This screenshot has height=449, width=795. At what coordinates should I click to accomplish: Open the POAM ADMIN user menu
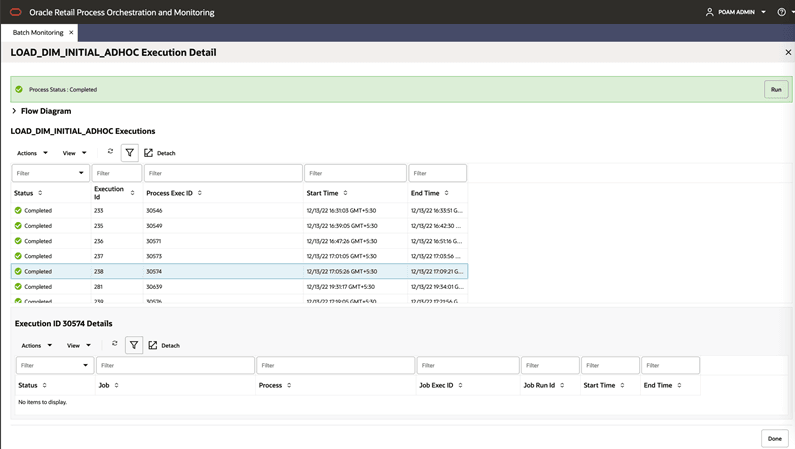click(736, 12)
